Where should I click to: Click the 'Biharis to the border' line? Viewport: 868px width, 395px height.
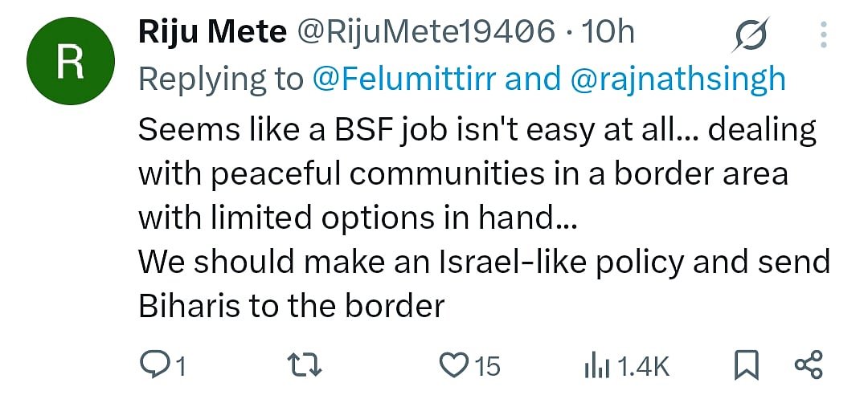(x=291, y=307)
